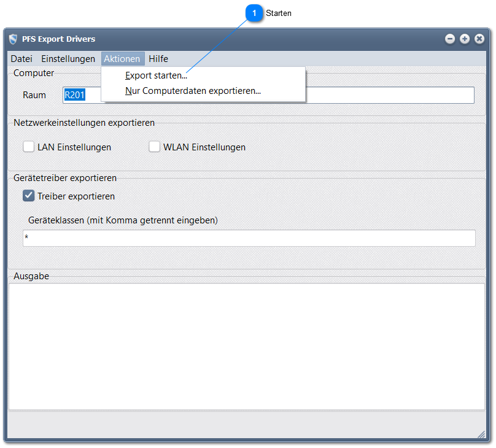Viewport: 496px width, 448px height.
Task: Maximize the window with the plus button
Action: 465,39
